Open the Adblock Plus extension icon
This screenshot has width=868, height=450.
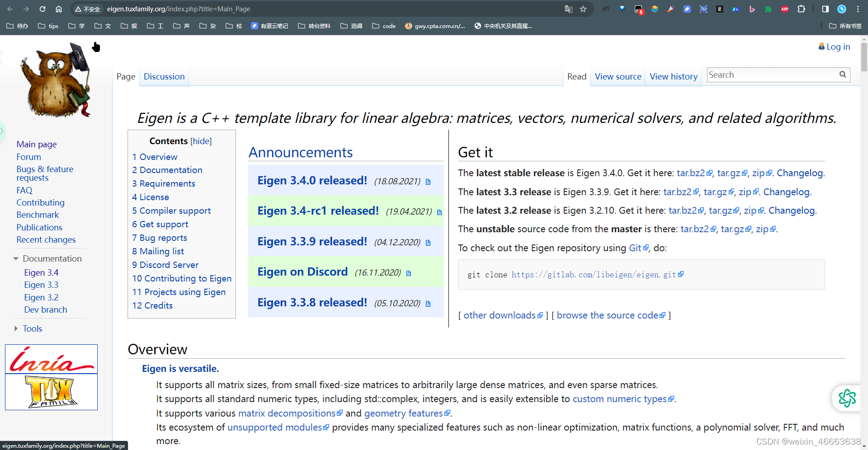[785, 9]
